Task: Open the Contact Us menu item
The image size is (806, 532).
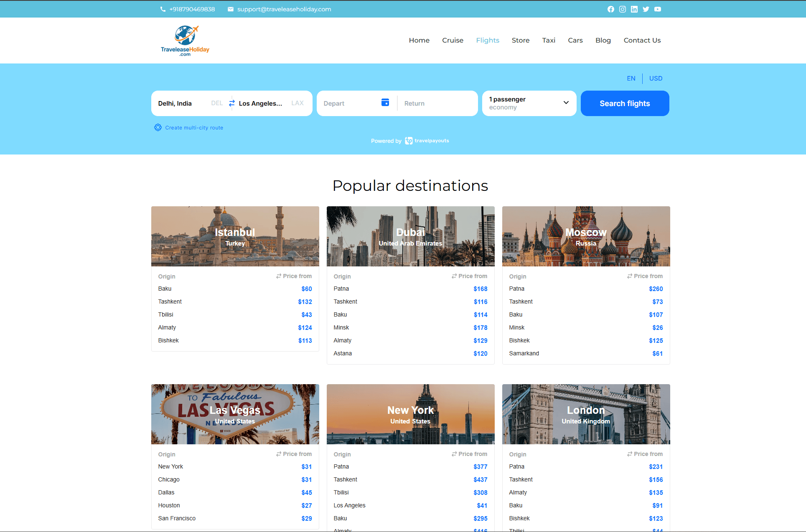Action: pos(642,40)
